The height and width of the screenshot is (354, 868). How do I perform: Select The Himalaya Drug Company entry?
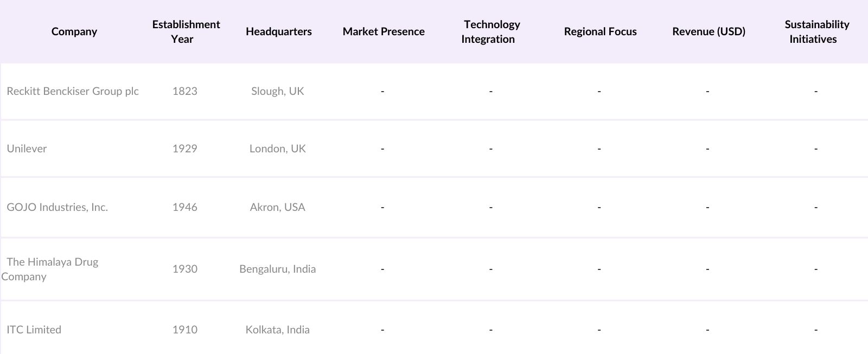[x=52, y=269]
